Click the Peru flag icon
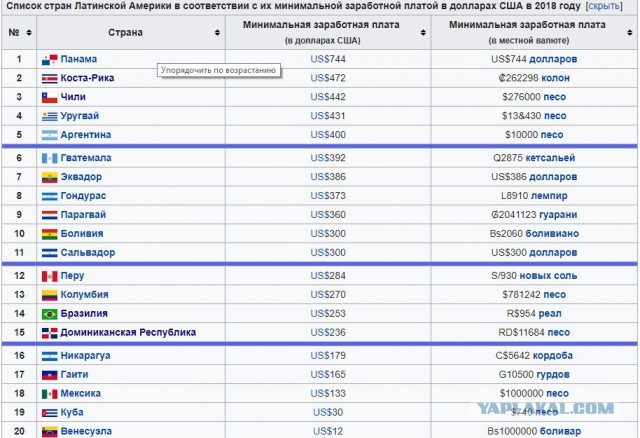This screenshot has height=438, width=640. pos(49,276)
